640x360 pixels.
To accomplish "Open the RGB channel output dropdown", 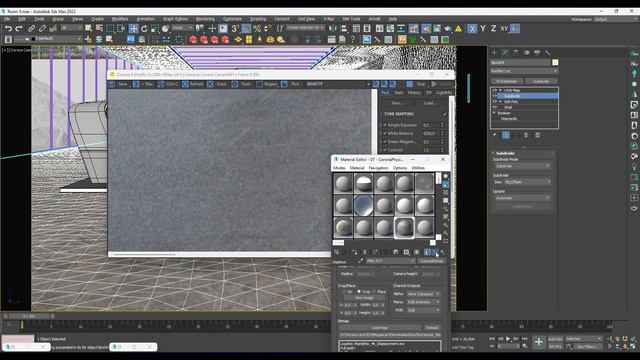I will pyautogui.click(x=423, y=310).
